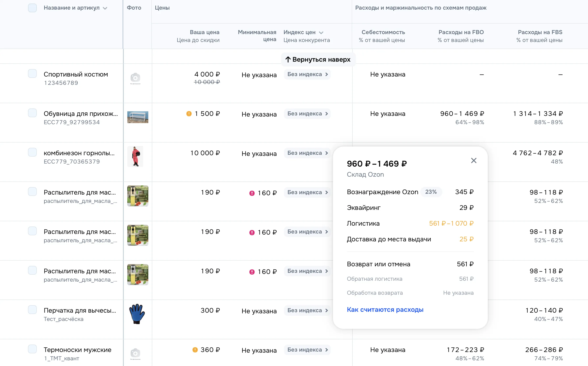Open the Индекс цен column dropdown
Viewport: 588px width, 366px height.
click(x=321, y=33)
